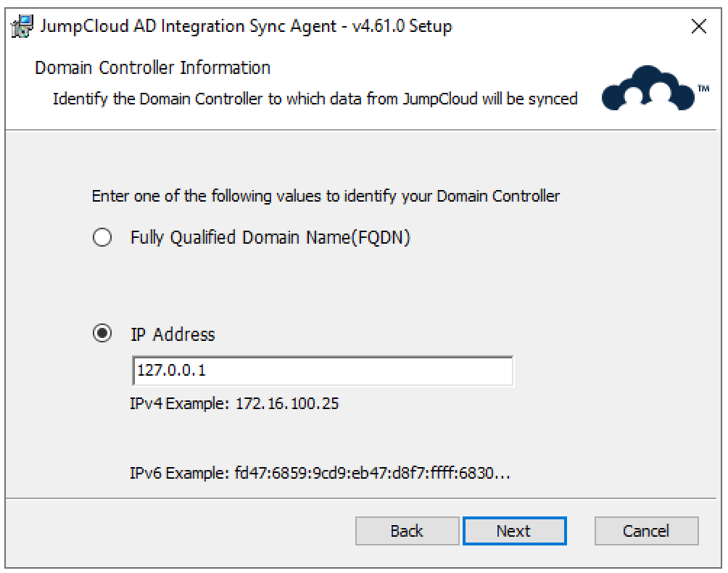The width and height of the screenshot is (728, 573).
Task: Go to the previous step with Back
Action: click(x=407, y=531)
